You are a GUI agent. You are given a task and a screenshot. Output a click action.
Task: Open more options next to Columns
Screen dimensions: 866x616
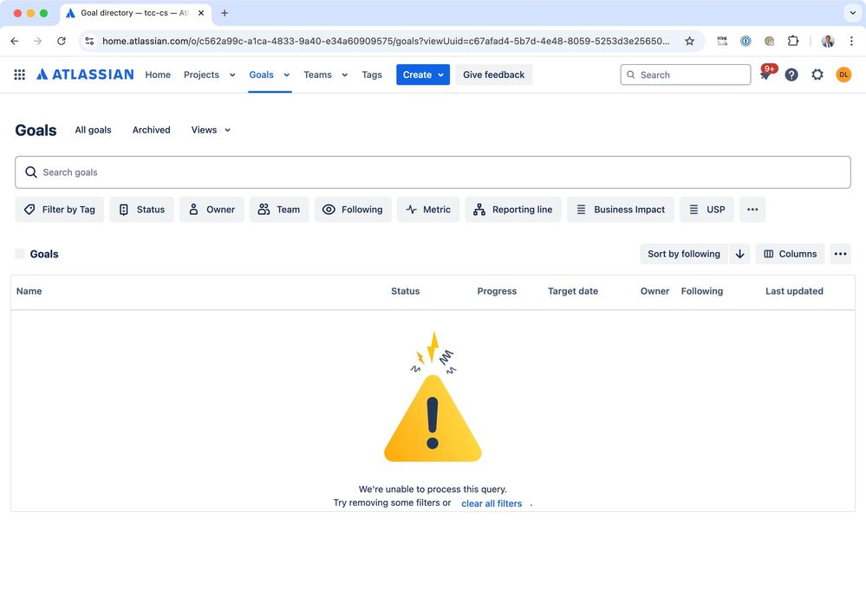(840, 254)
